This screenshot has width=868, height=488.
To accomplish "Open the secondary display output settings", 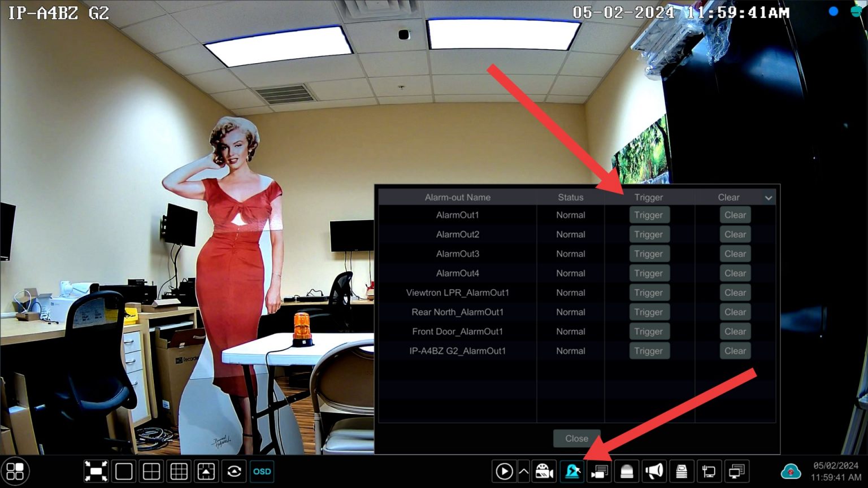I will pos(736,471).
